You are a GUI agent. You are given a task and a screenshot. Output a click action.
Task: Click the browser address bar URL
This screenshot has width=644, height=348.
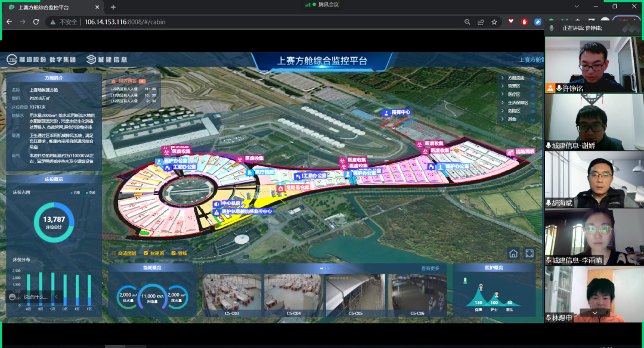tap(125, 21)
